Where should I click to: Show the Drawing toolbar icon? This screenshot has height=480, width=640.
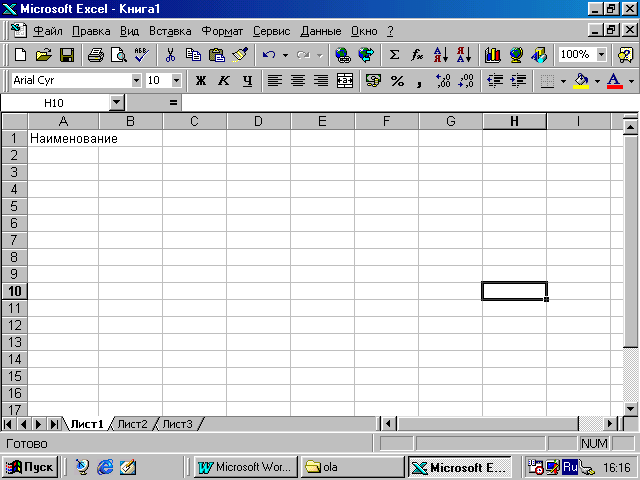click(539, 55)
